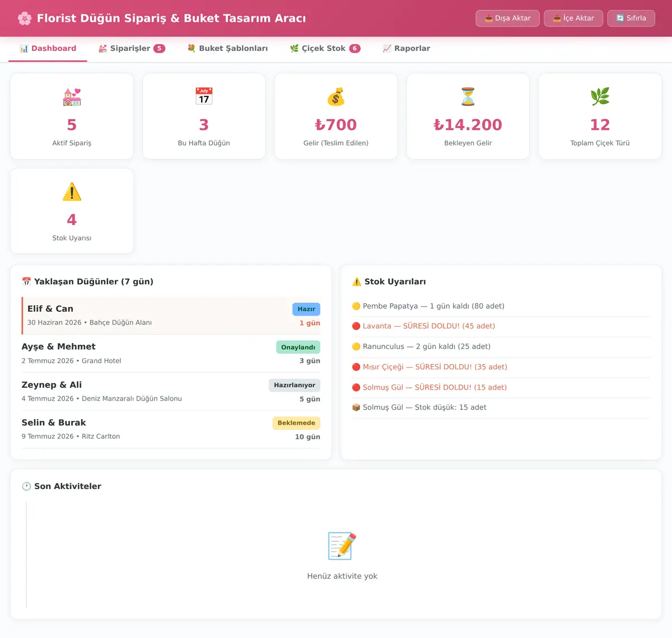Click the warning icon beside Stok Uyarıları heading
The height and width of the screenshot is (638, 672).
click(x=357, y=282)
